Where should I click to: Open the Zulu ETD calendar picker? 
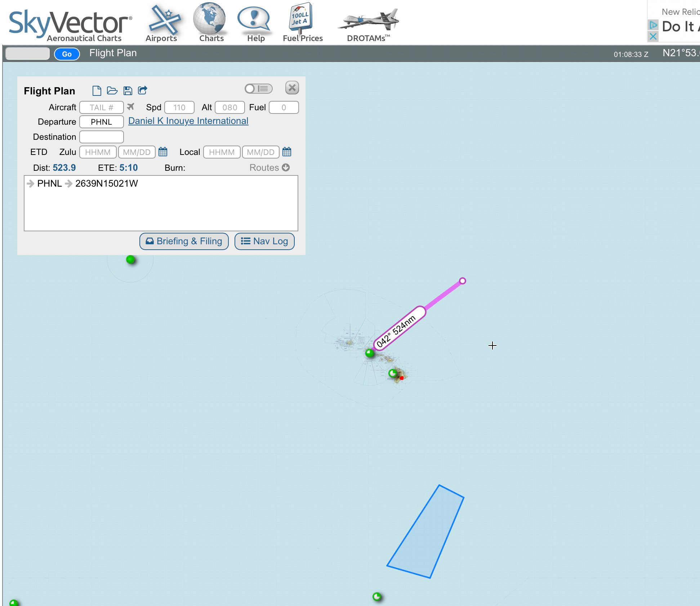pos(163,152)
